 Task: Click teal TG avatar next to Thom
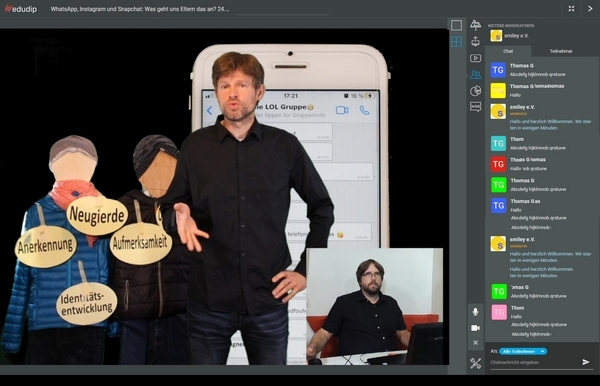(498, 143)
